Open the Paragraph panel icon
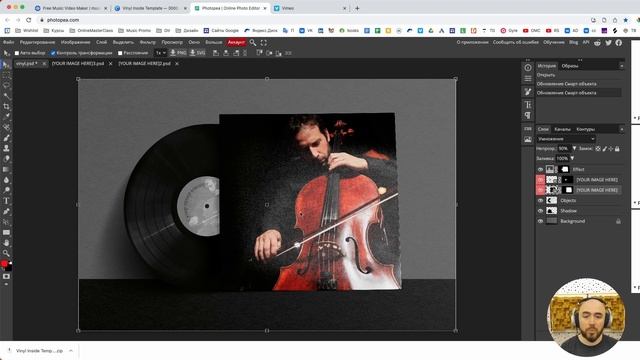640x360 pixels. (x=528, y=116)
